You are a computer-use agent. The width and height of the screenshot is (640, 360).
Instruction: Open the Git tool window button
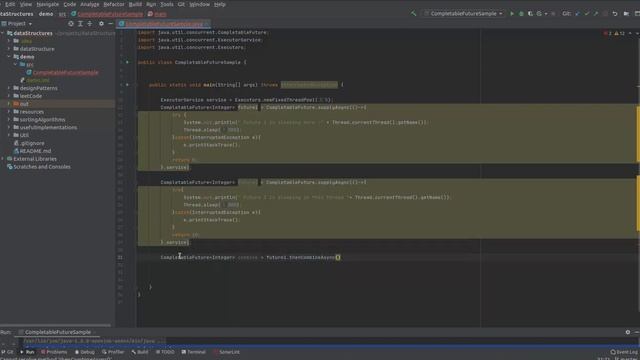tap(7, 352)
